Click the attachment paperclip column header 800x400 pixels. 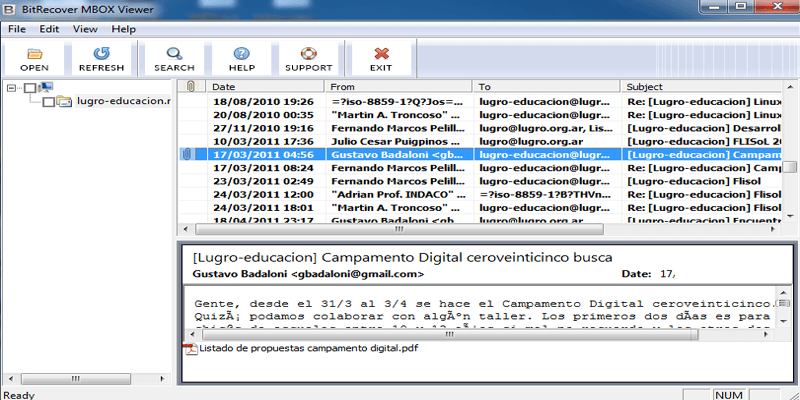pos(191,86)
